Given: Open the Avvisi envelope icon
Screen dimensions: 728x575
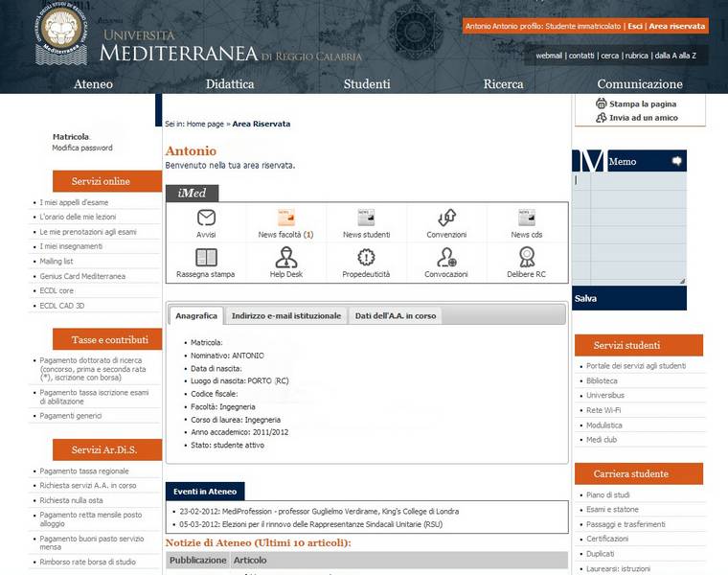Looking at the screenshot, I should coord(206,218).
